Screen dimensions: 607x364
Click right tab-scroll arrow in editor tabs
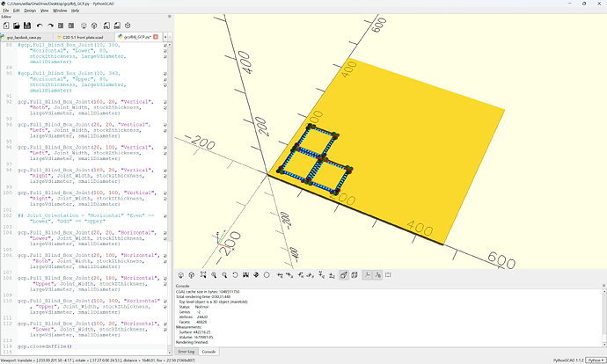[170, 37]
